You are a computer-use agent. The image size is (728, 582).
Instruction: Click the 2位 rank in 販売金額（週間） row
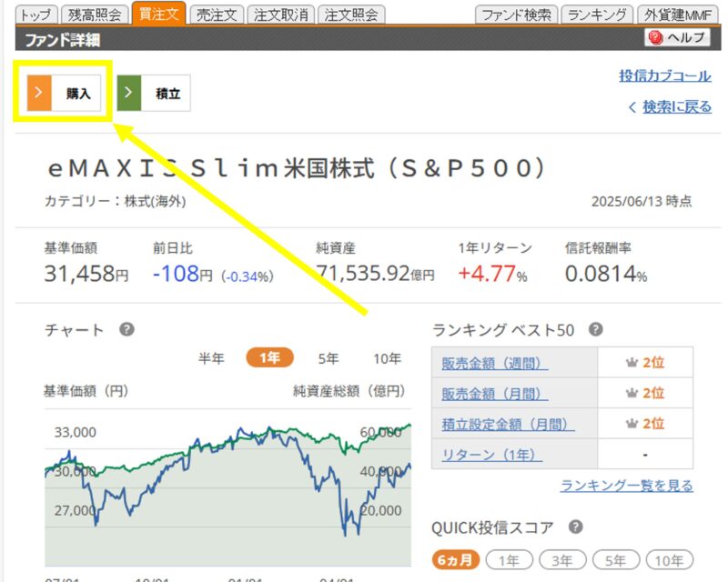[653, 363]
